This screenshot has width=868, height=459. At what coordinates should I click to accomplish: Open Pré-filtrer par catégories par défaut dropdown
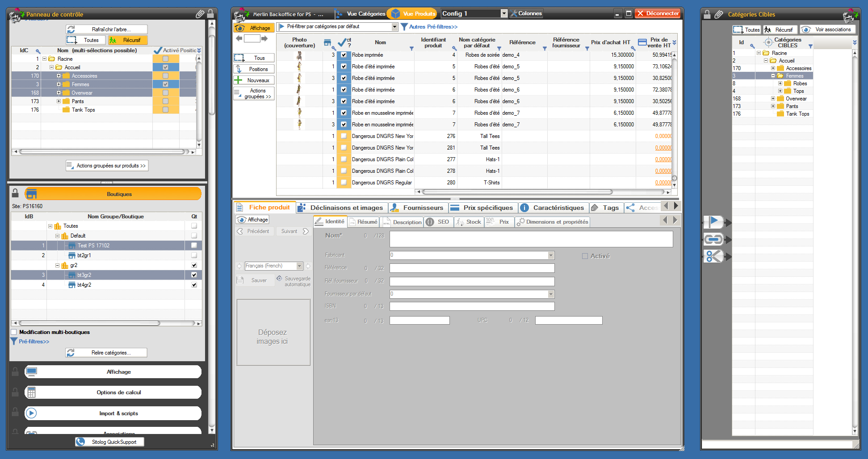click(394, 27)
